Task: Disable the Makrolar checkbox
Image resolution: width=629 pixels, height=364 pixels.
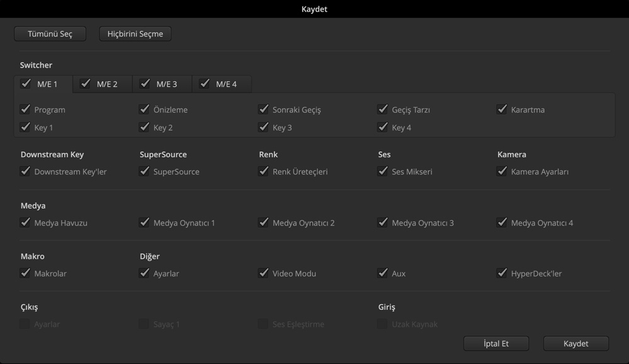Action: (x=25, y=273)
